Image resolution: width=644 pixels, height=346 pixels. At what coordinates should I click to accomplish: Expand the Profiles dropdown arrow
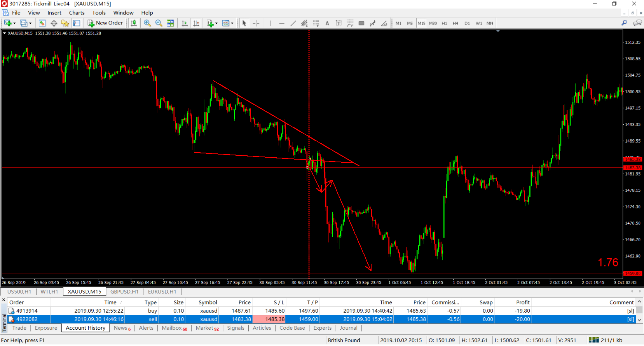[x=30, y=23]
